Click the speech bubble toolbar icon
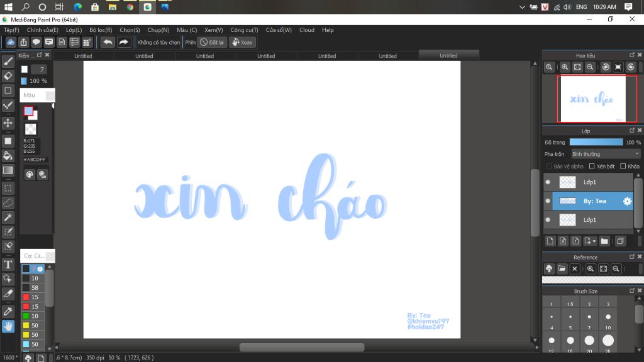Viewport: 644px width, 362px height. coord(36,42)
